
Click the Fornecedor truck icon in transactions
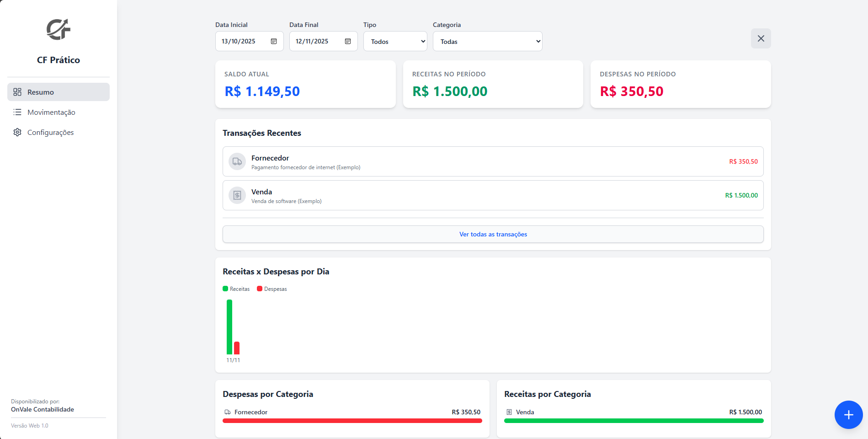tap(237, 161)
